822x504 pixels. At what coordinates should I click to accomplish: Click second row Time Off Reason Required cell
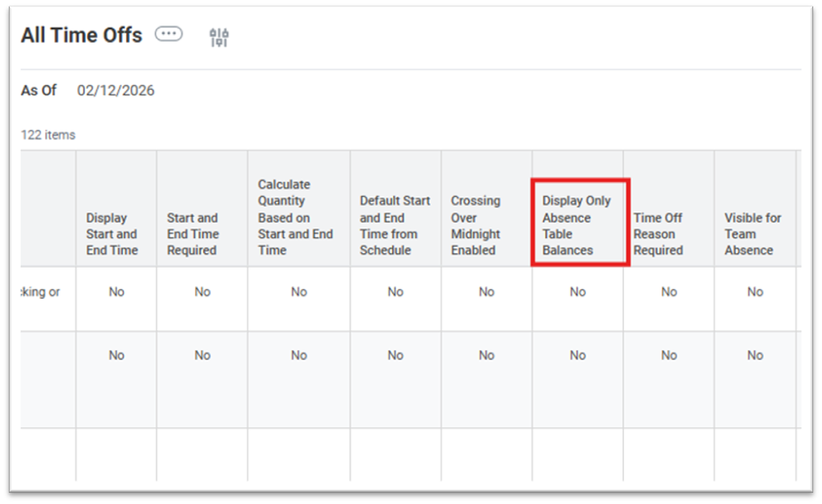point(669,356)
